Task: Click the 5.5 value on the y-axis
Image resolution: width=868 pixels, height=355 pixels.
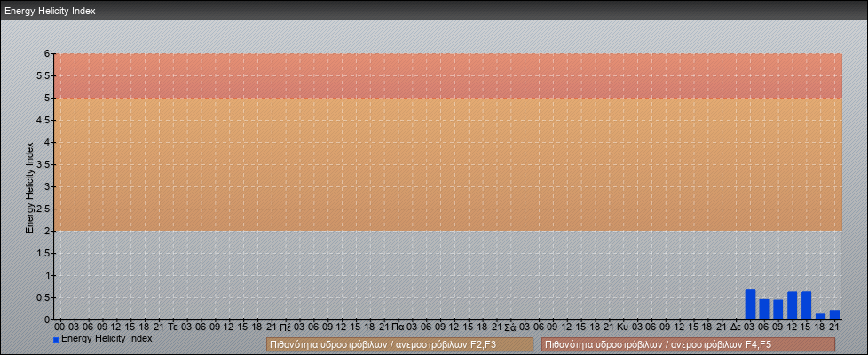Action: 43,75
